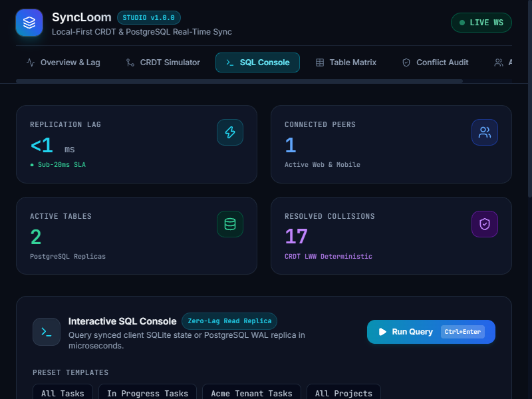Image resolution: width=532 pixels, height=399 pixels.
Task: Click the "PRESET TEMPLATES" heading
Action: tap(70, 372)
